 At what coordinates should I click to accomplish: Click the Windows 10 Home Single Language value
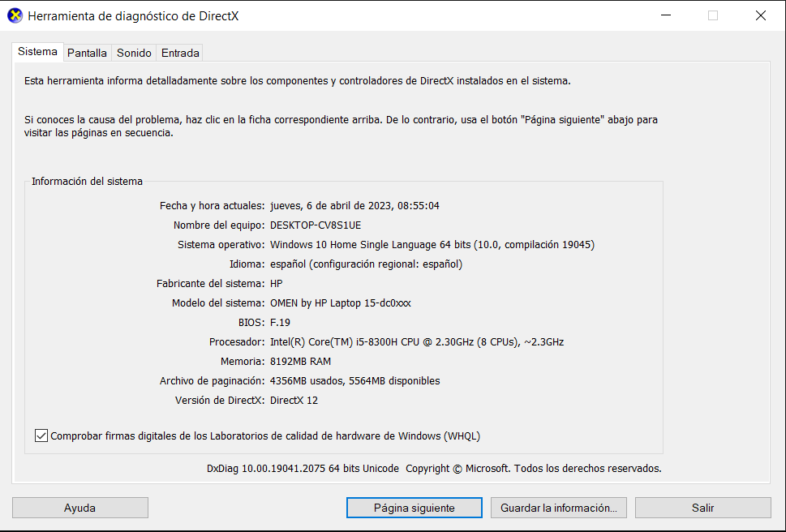pos(432,245)
